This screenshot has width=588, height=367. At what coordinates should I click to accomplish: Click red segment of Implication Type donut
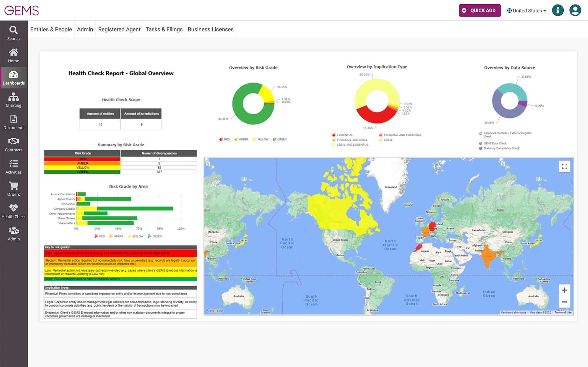point(377,118)
